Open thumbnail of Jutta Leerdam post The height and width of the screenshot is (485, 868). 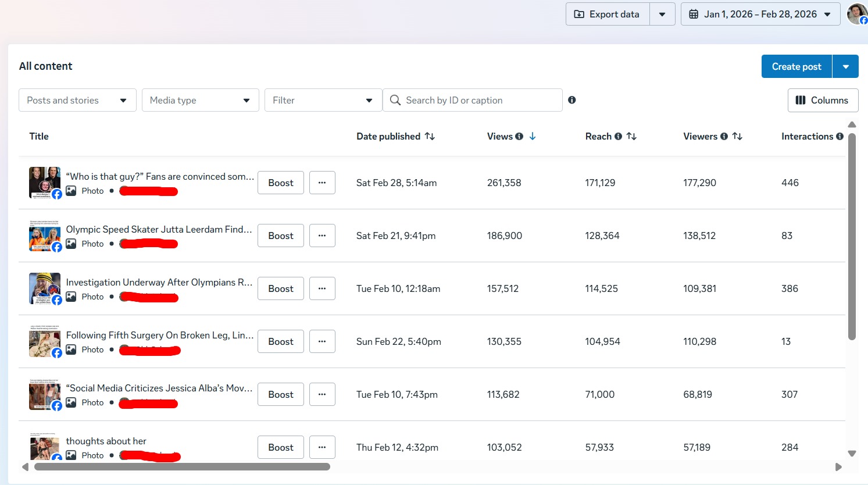coord(45,236)
